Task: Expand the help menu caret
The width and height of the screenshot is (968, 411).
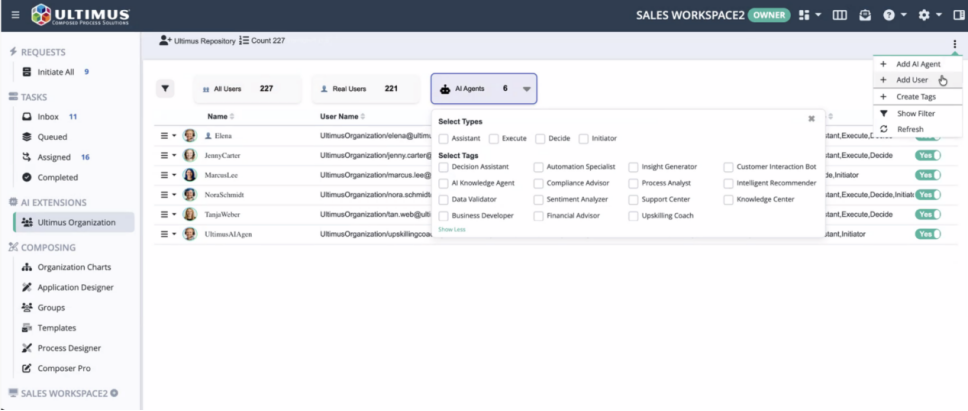Action: [903, 15]
